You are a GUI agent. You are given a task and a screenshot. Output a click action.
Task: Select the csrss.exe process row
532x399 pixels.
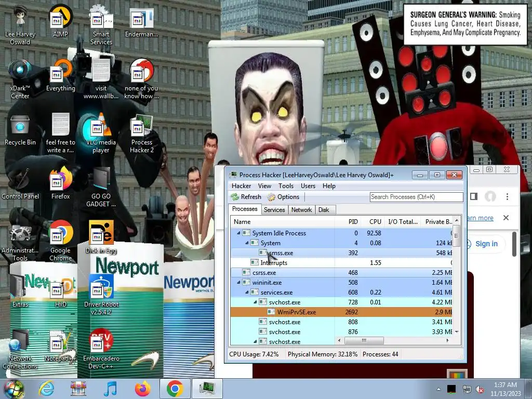pyautogui.click(x=341, y=272)
